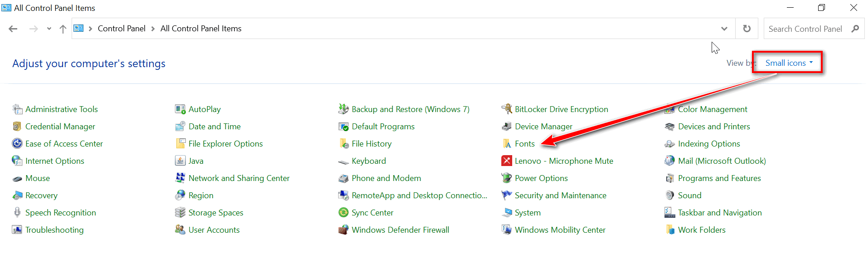This screenshot has width=868, height=264.
Task: Open the Fonts folder icon
Action: (507, 144)
